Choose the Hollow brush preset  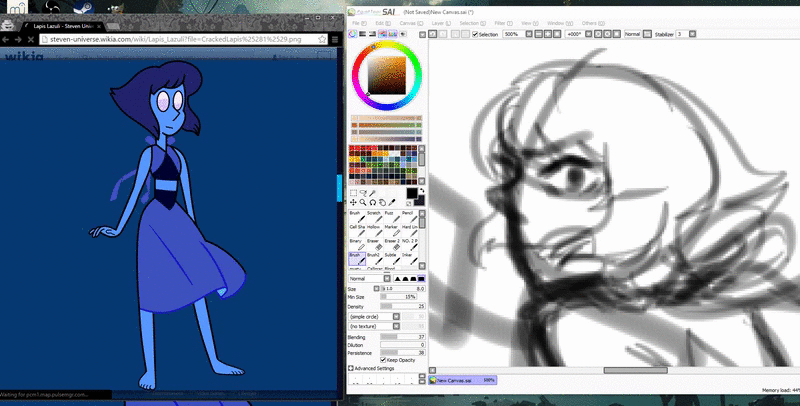tap(373, 231)
